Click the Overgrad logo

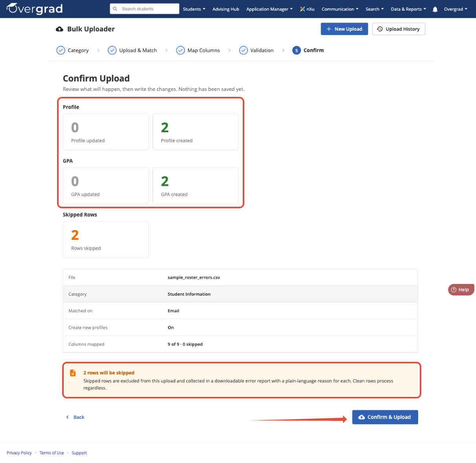tap(35, 9)
